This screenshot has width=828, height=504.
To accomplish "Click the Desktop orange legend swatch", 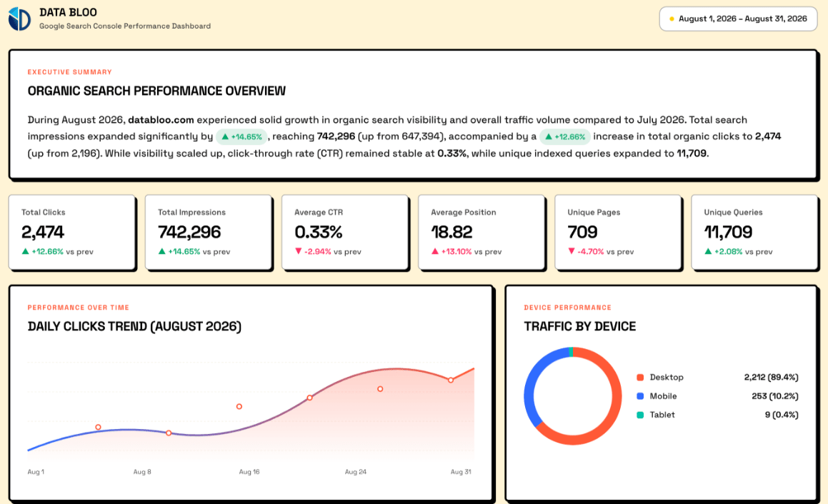I will point(640,378).
